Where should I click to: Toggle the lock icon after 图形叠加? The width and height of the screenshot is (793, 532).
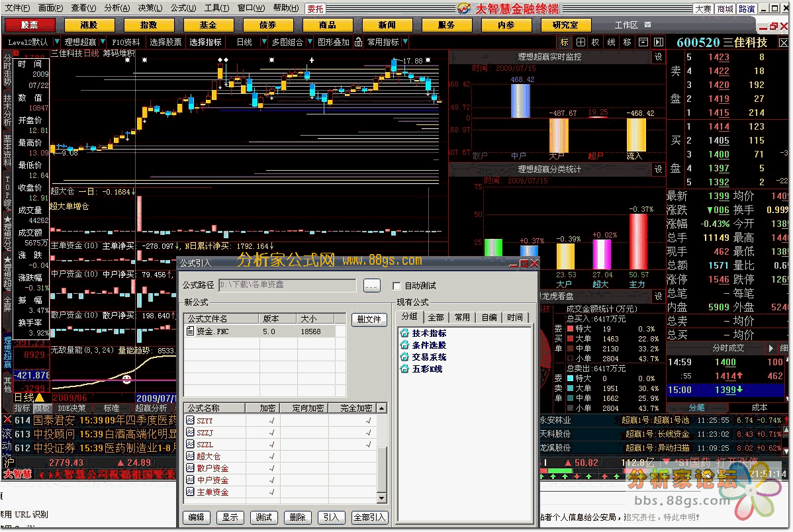pyautogui.click(x=358, y=42)
